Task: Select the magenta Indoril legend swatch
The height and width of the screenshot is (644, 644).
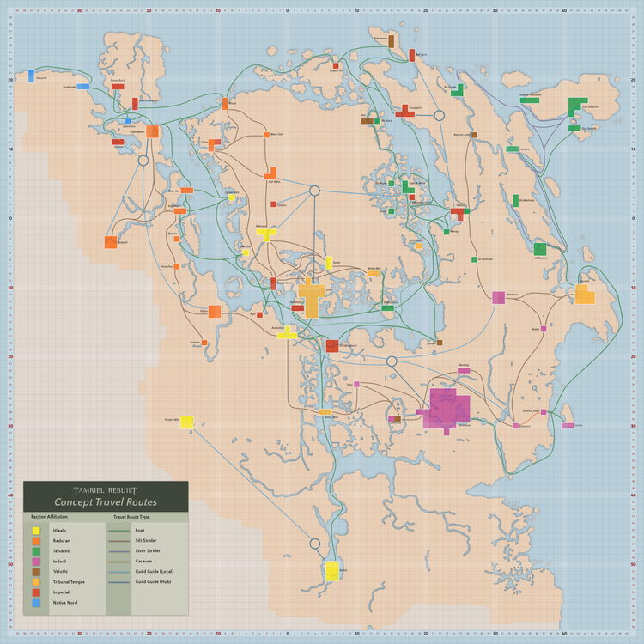Action: (36, 562)
